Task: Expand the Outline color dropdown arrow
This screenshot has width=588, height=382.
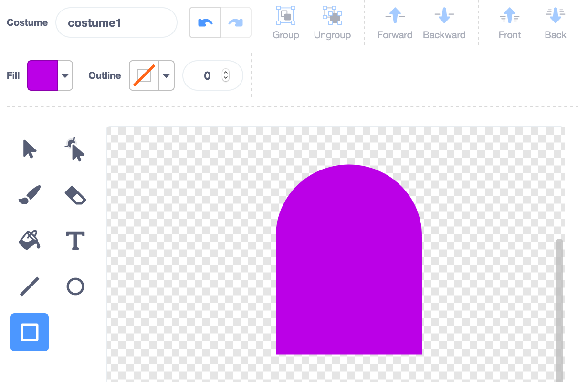Action: [167, 75]
